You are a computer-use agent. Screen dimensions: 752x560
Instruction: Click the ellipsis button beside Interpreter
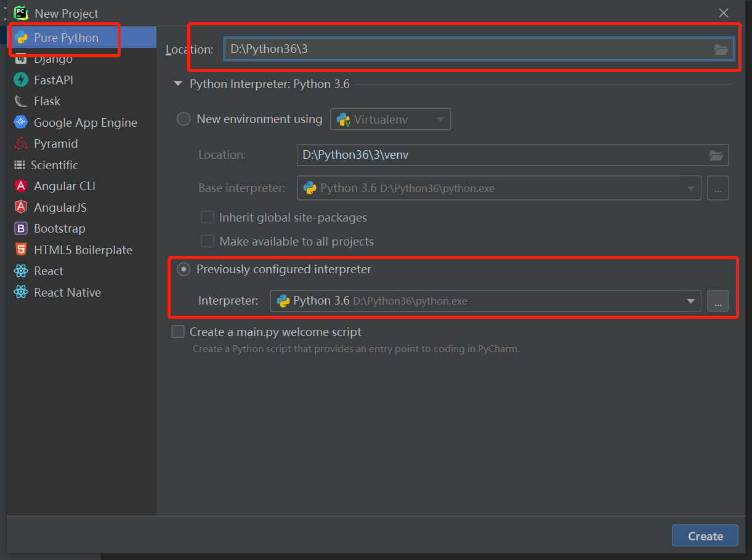point(718,301)
